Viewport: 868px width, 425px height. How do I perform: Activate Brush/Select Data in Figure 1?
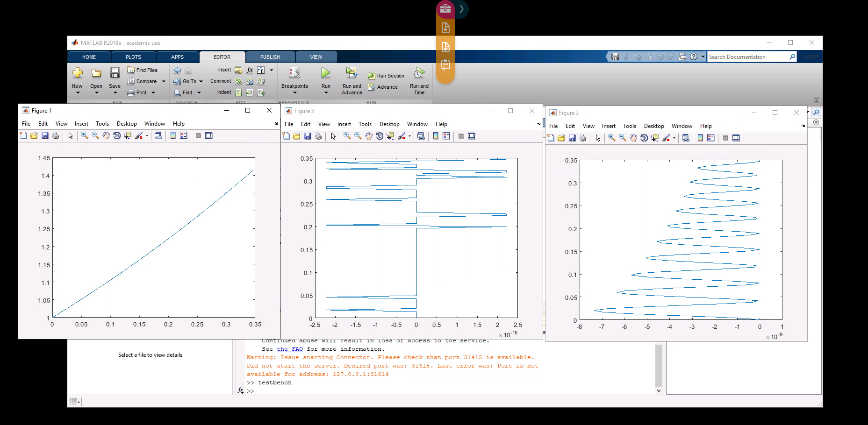[x=139, y=135]
